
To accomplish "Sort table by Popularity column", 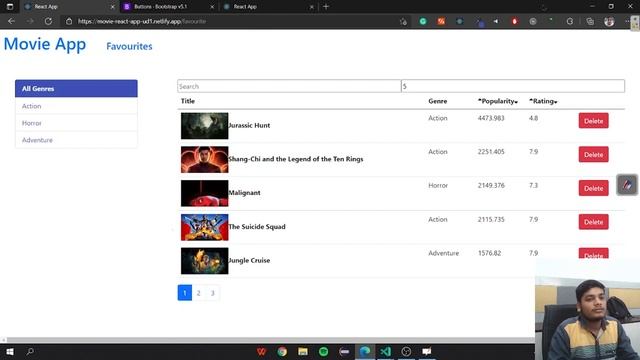I will click(498, 101).
